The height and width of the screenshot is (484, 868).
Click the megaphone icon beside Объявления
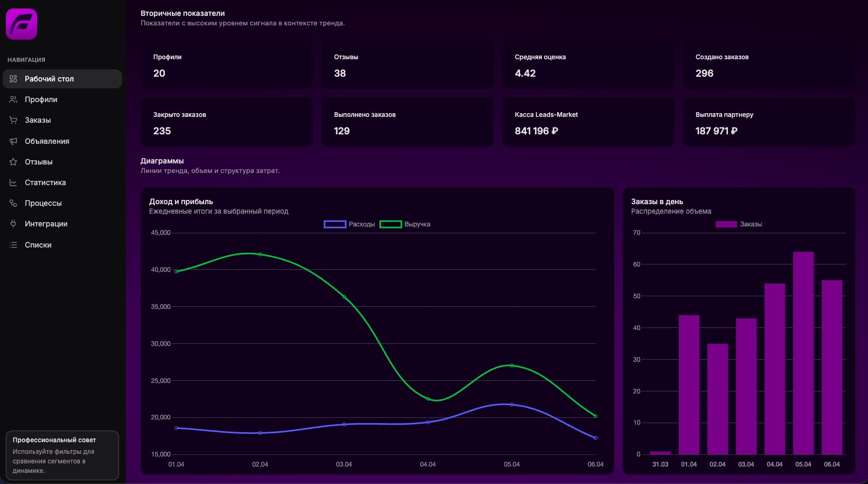tap(13, 141)
